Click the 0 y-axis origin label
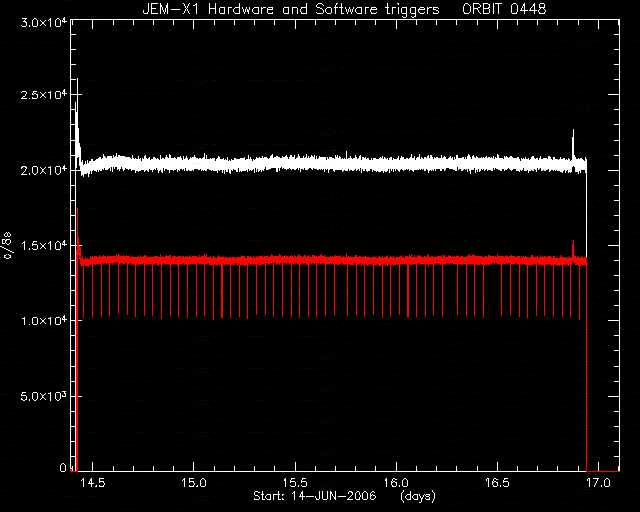Screen dimensions: 640x512 tap(63, 467)
